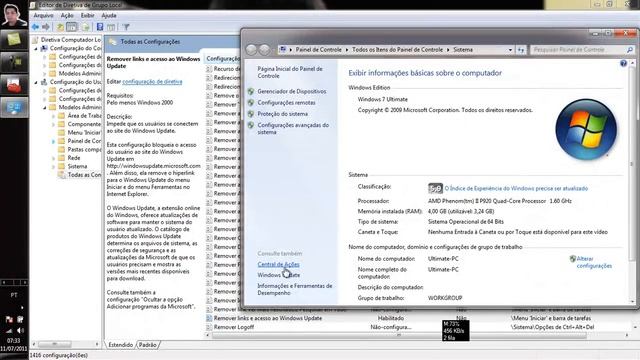Toggle the Show/Hide Action Pane toolbar icon
Image resolution: width=640 pixels, height=360 pixels.
[x=111, y=27]
